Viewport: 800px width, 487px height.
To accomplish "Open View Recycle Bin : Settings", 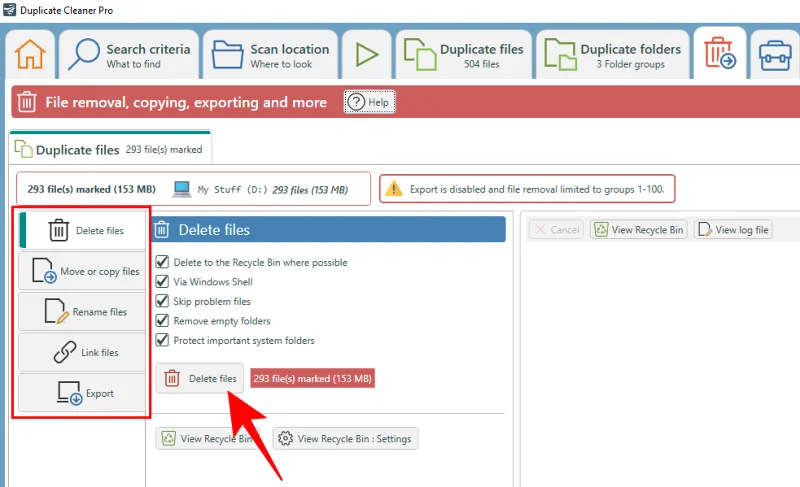I will [x=345, y=439].
